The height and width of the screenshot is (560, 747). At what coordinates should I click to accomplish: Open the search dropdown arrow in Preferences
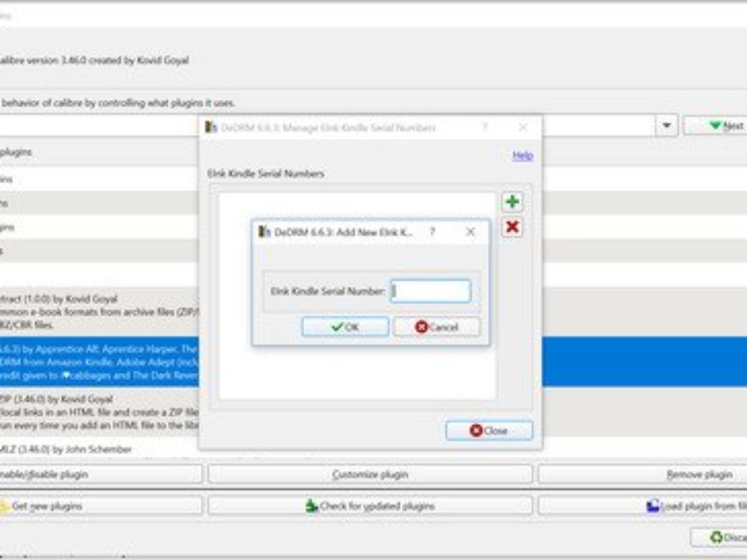[667, 126]
